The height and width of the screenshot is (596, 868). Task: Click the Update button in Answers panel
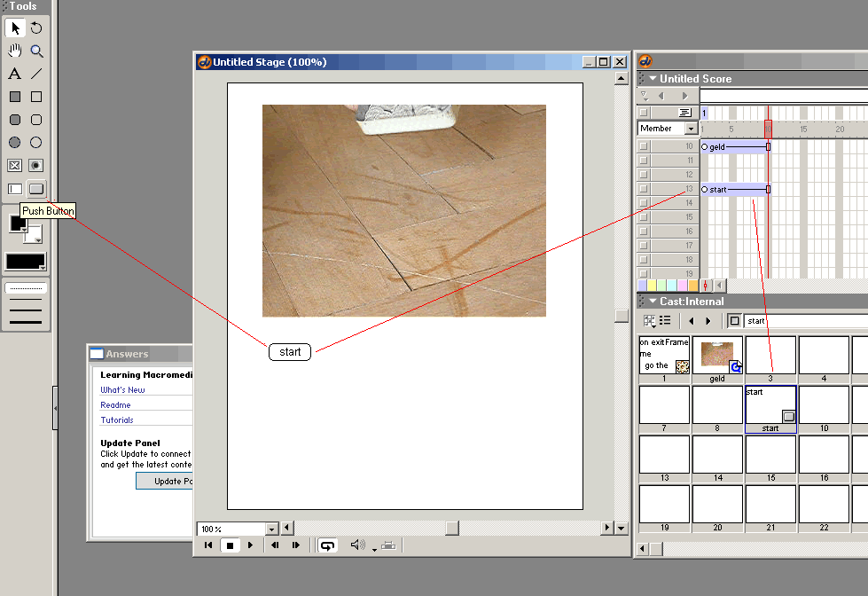coord(164,481)
